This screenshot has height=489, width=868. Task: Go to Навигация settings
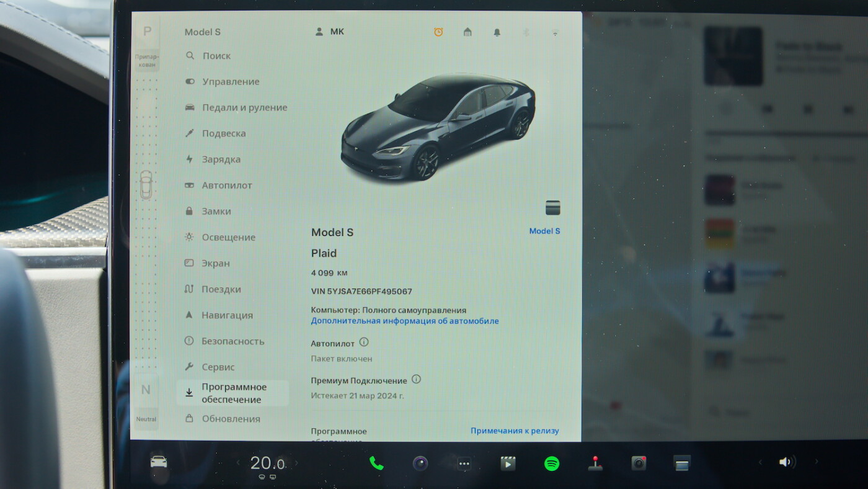tap(219, 315)
